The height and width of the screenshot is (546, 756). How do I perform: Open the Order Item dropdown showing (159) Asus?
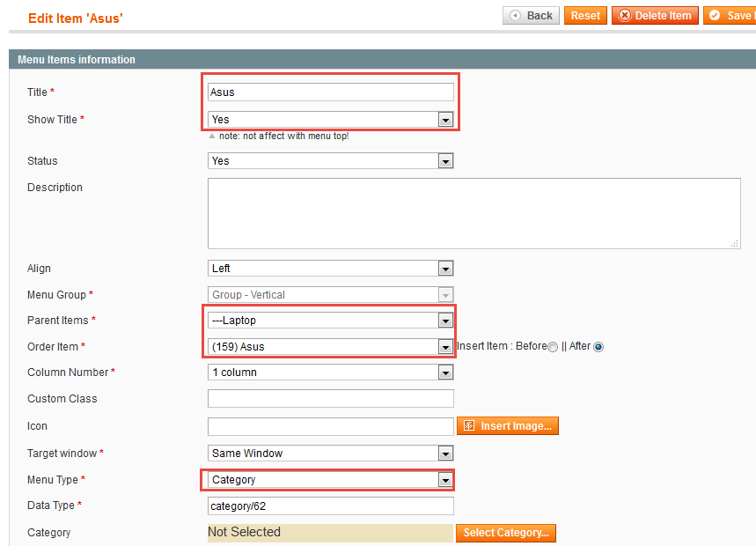pyautogui.click(x=331, y=347)
